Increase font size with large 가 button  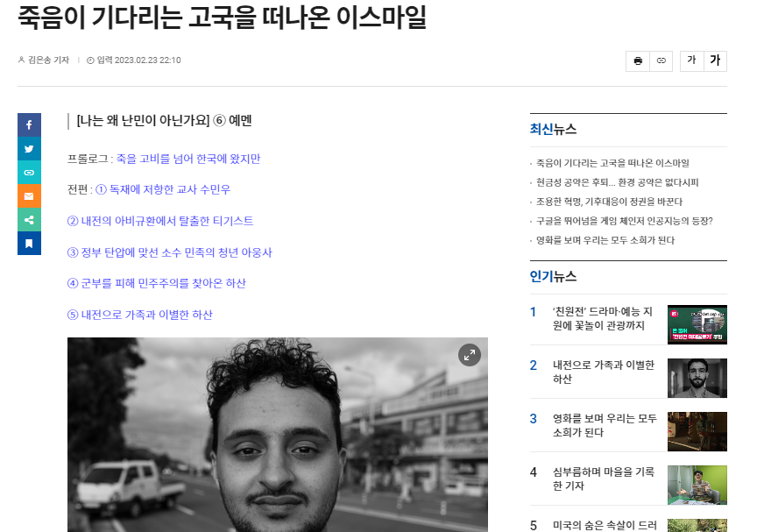715,60
